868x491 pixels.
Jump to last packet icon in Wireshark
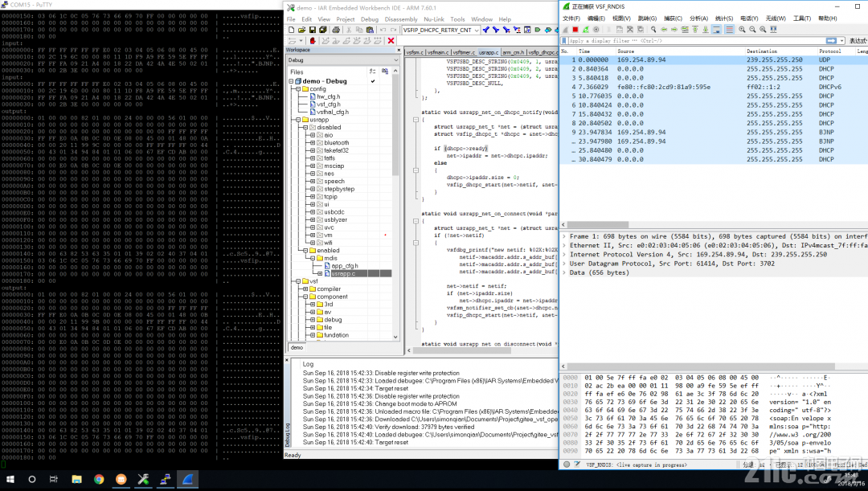tap(706, 30)
